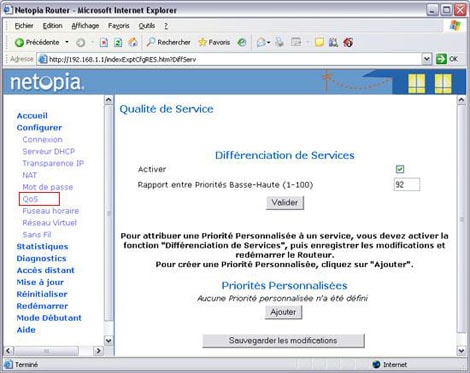Open the Statistiques link
Image resolution: width=470 pixels, height=373 pixels.
[x=42, y=247]
